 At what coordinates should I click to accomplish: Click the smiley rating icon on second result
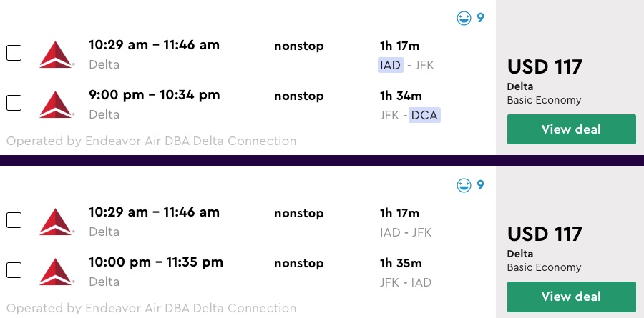coord(465,185)
